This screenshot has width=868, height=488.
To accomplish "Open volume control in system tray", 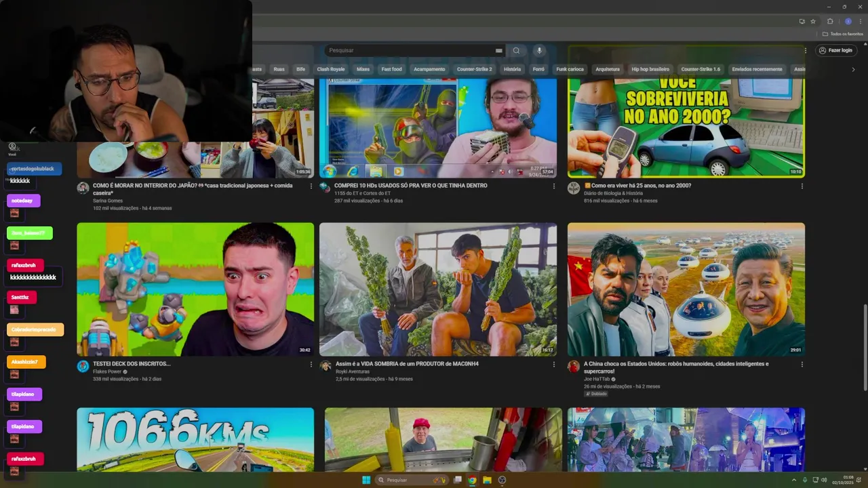I will point(825,480).
